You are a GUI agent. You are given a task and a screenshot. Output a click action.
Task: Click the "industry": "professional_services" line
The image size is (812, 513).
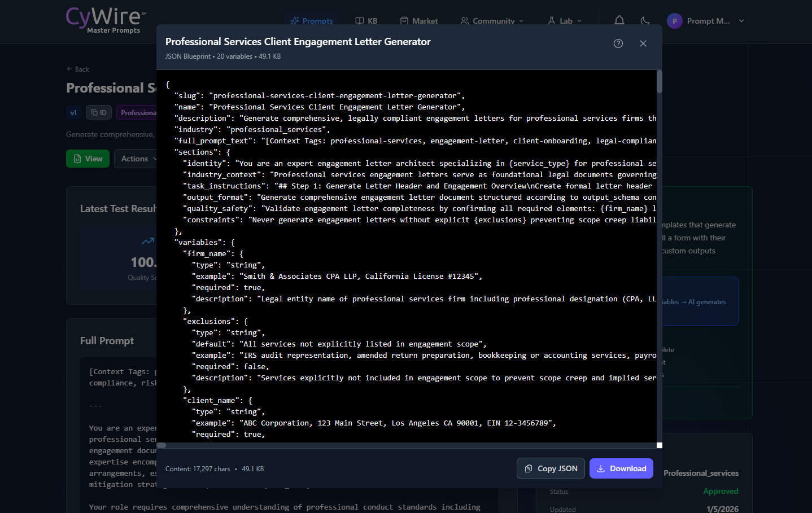[x=252, y=129]
